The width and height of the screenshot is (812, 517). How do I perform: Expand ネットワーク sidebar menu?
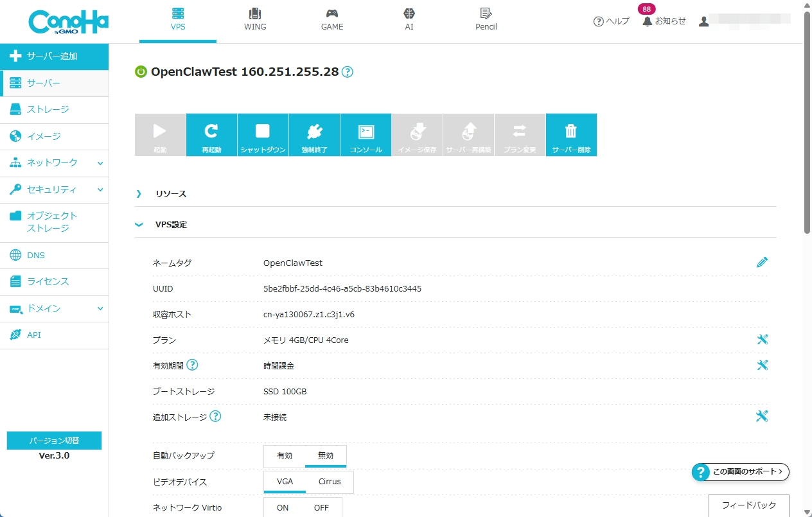pos(55,163)
